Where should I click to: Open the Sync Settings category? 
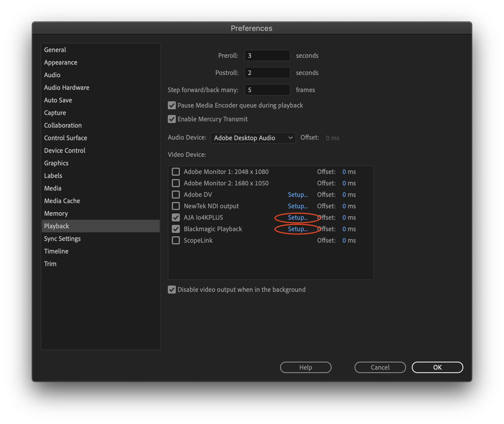[62, 238]
